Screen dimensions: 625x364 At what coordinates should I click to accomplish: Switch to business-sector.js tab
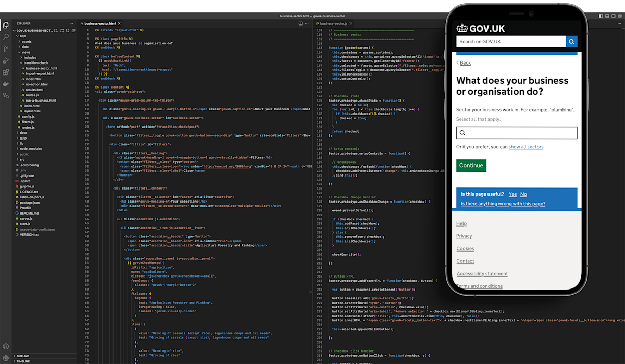click(x=333, y=23)
